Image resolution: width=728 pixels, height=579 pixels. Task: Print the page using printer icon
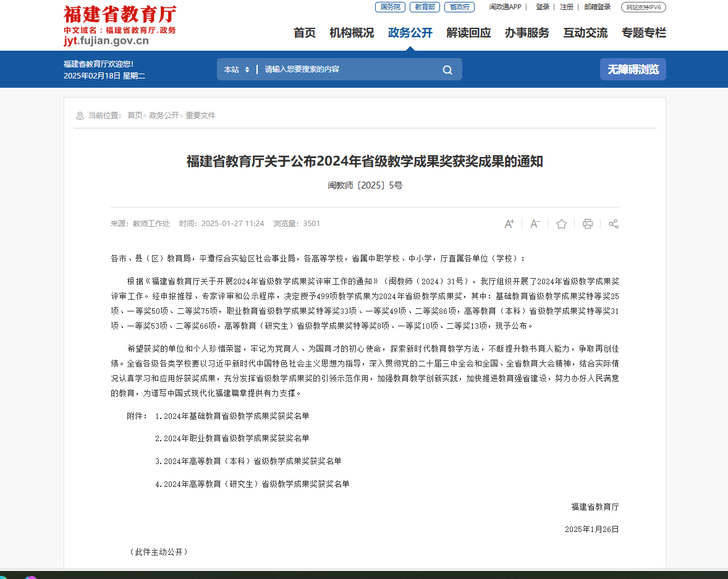587,224
